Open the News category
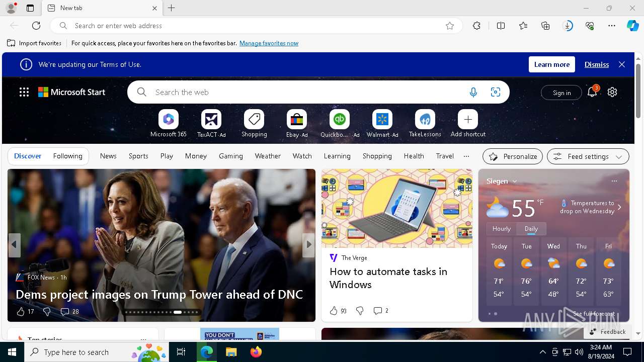The width and height of the screenshot is (644, 362). click(x=108, y=156)
